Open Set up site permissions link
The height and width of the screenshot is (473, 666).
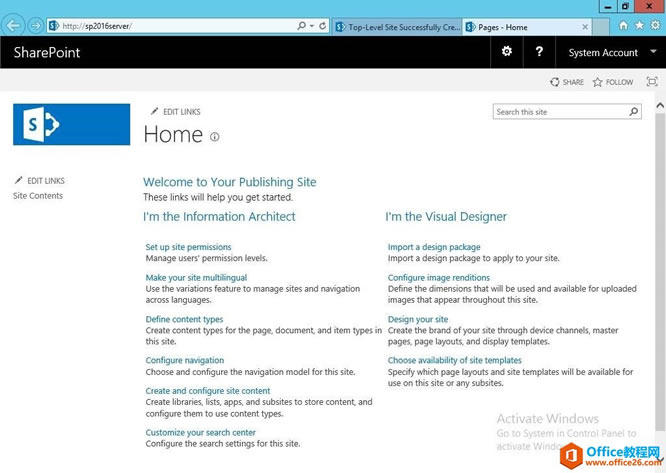point(188,247)
